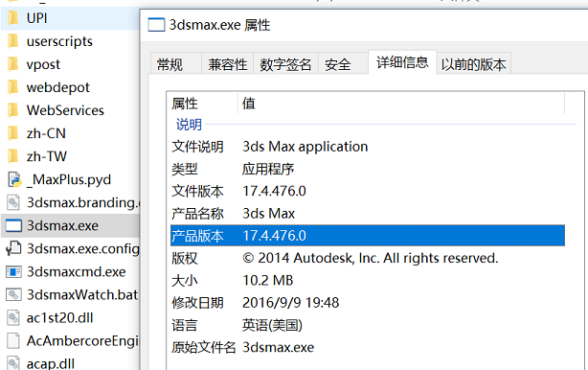Open the 数字签名 tab
This screenshot has width=588, height=370.
pyautogui.click(x=285, y=64)
